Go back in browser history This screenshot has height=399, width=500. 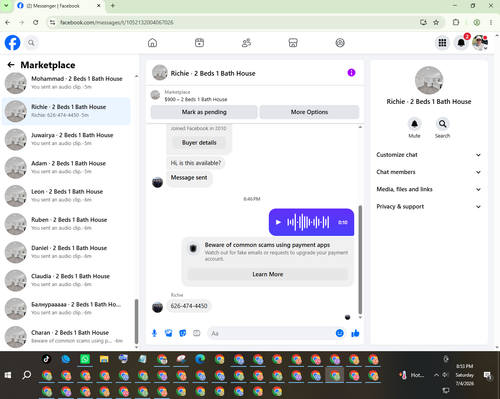8,22
